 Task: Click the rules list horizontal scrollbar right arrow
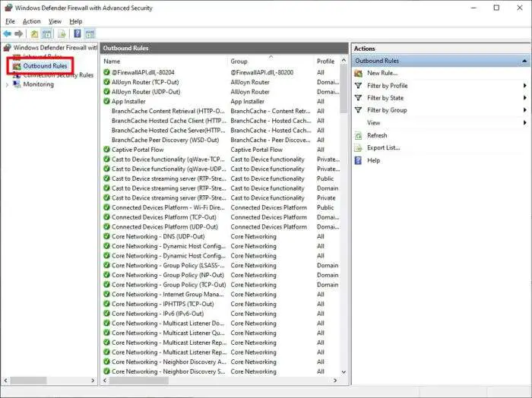(335, 381)
